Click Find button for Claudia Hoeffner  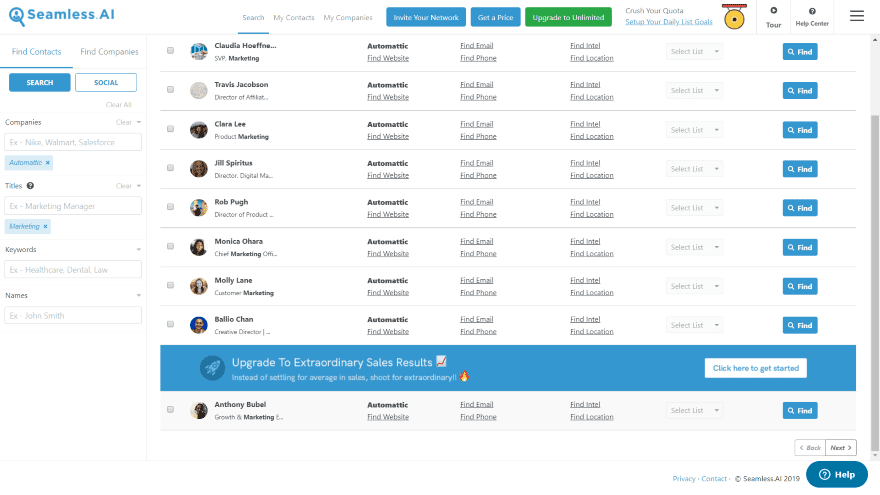pyautogui.click(x=800, y=52)
